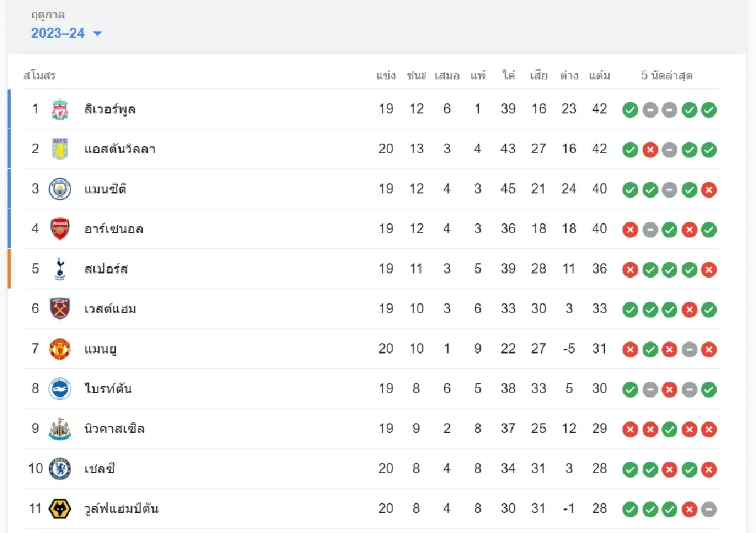Click the dropdown arrow beside 2023–24

click(x=97, y=34)
